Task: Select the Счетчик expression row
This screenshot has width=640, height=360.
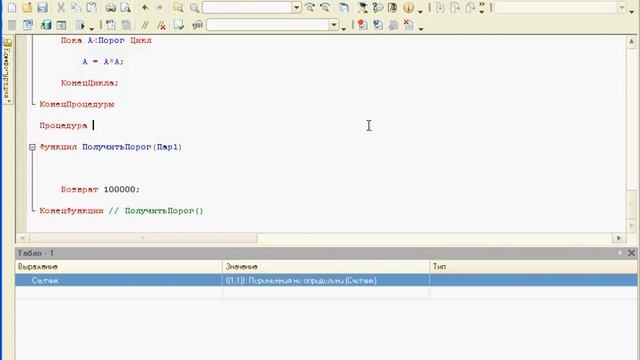Action: pyautogui.click(x=326, y=280)
